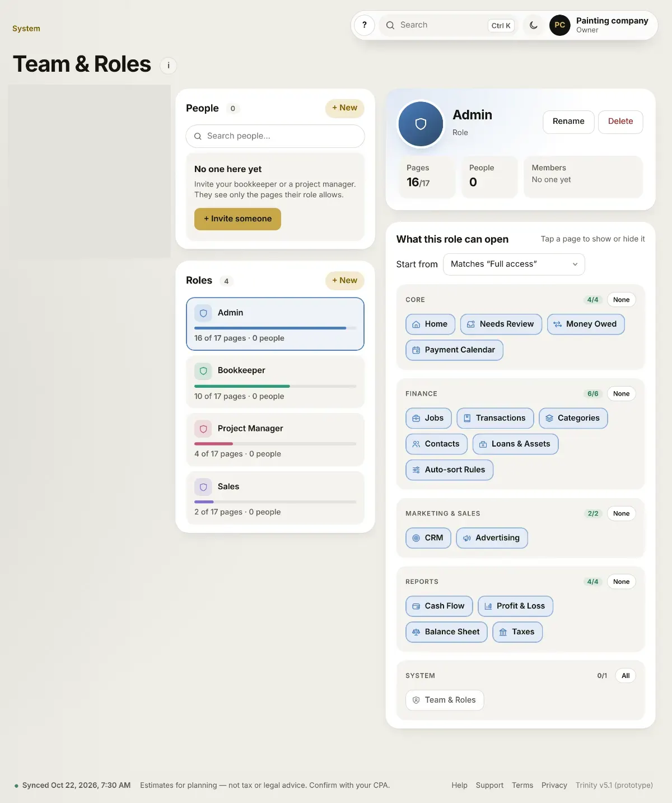Click the Admin pages progress bar
Screen dimensions: 672x803
pos(275,328)
